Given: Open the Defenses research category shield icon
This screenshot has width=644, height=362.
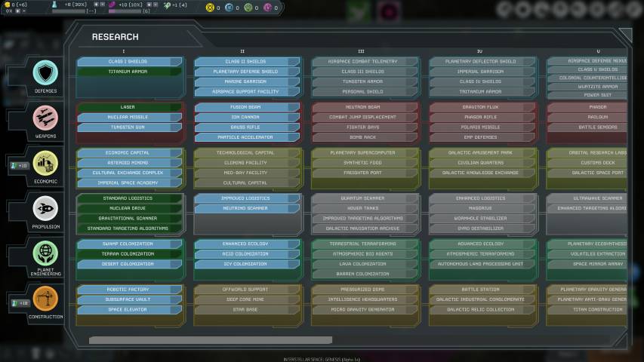Looking at the screenshot, I should coord(45,73).
